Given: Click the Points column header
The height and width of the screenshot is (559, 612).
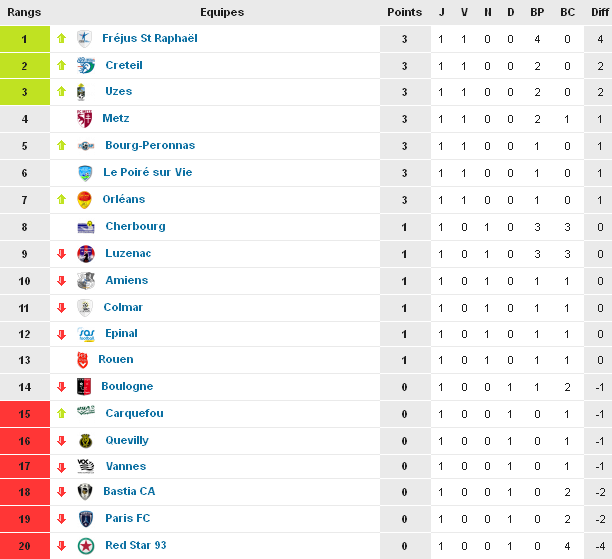Looking at the screenshot, I should pyautogui.click(x=404, y=12).
